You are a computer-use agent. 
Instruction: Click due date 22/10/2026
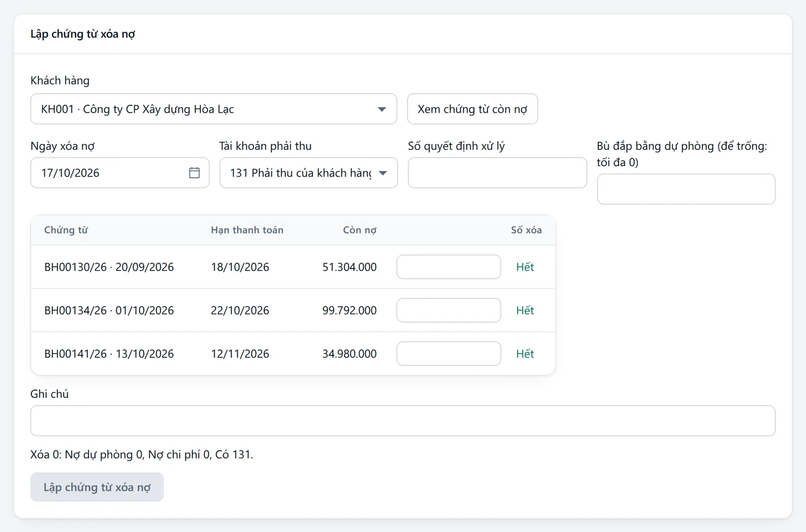[x=240, y=310]
